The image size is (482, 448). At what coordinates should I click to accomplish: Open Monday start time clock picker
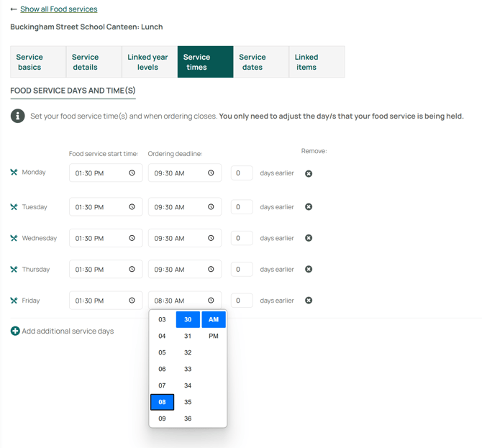tap(132, 173)
